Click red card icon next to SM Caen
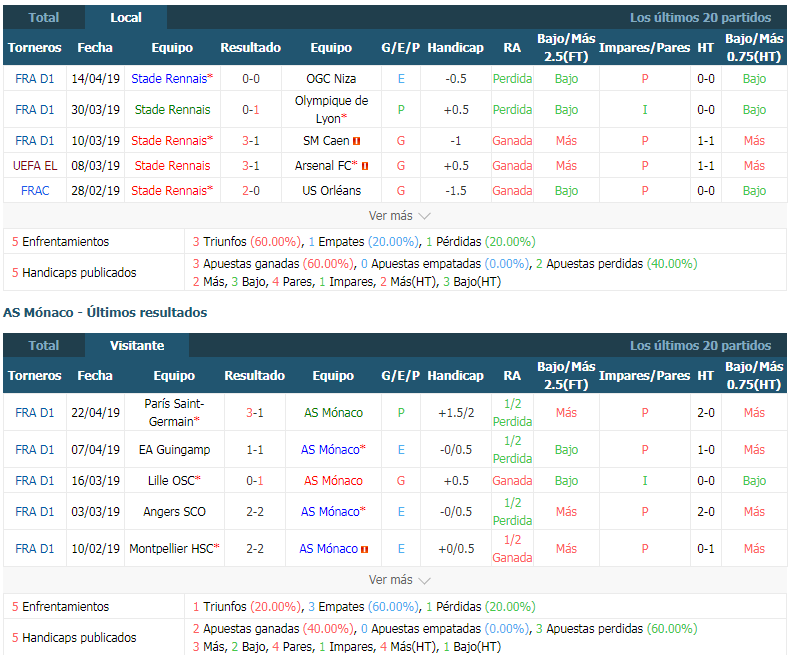 coord(357,141)
